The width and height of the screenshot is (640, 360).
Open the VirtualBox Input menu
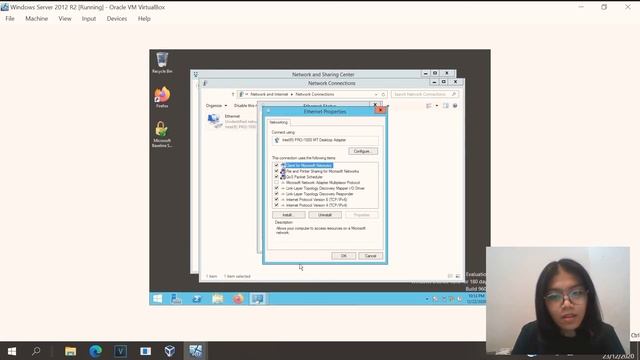pyautogui.click(x=89, y=19)
